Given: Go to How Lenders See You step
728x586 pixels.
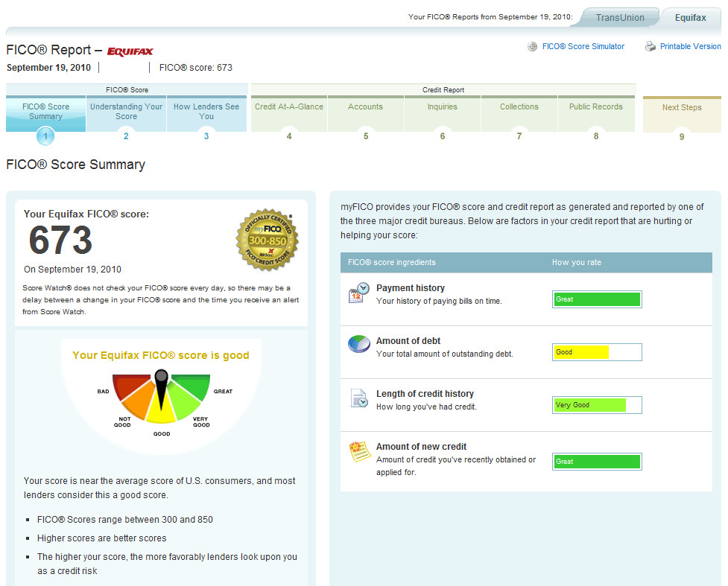Looking at the screenshot, I should tap(206, 112).
